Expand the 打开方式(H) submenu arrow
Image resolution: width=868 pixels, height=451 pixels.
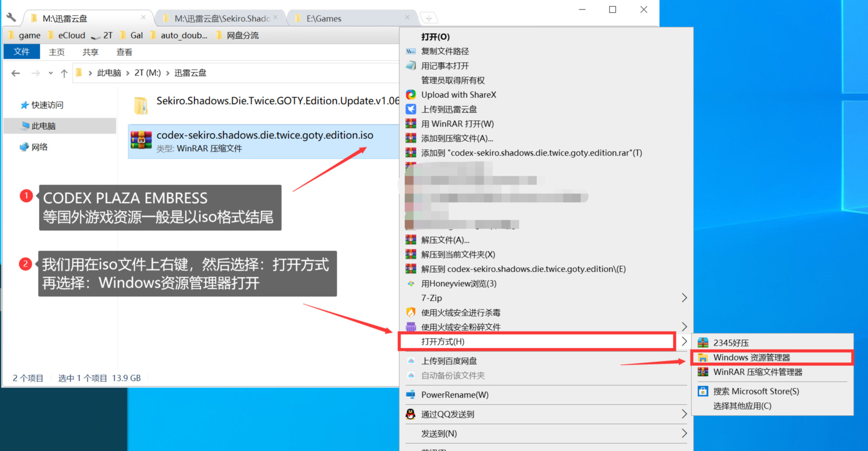pyautogui.click(x=684, y=342)
